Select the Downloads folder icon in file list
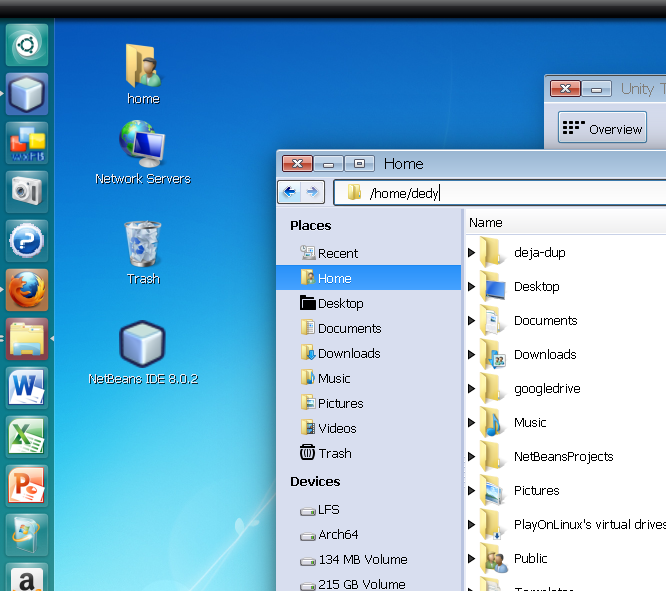The image size is (666, 591). pyautogui.click(x=493, y=354)
